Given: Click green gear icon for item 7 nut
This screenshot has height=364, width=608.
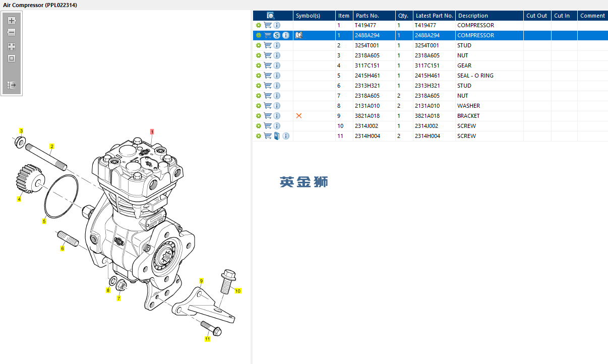Looking at the screenshot, I should pyautogui.click(x=259, y=96).
